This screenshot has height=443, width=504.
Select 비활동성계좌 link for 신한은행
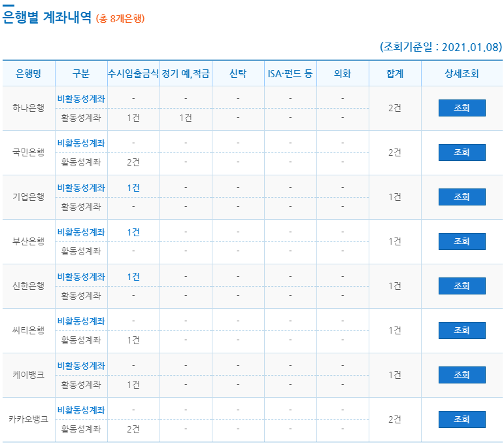tap(81, 276)
